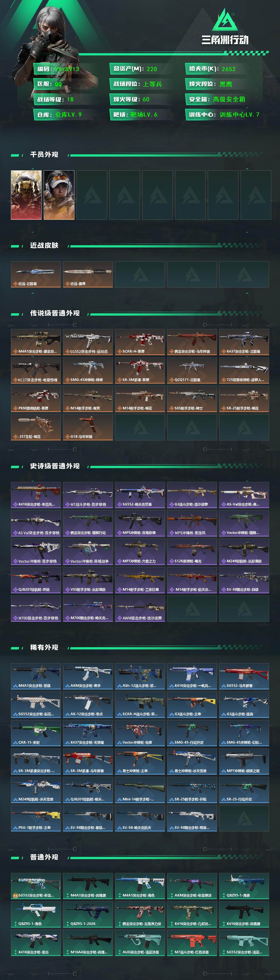Viewport: 280px width, 980px height.
Task: Open the .357左轮-城花 revolver skin
Action: point(36,427)
